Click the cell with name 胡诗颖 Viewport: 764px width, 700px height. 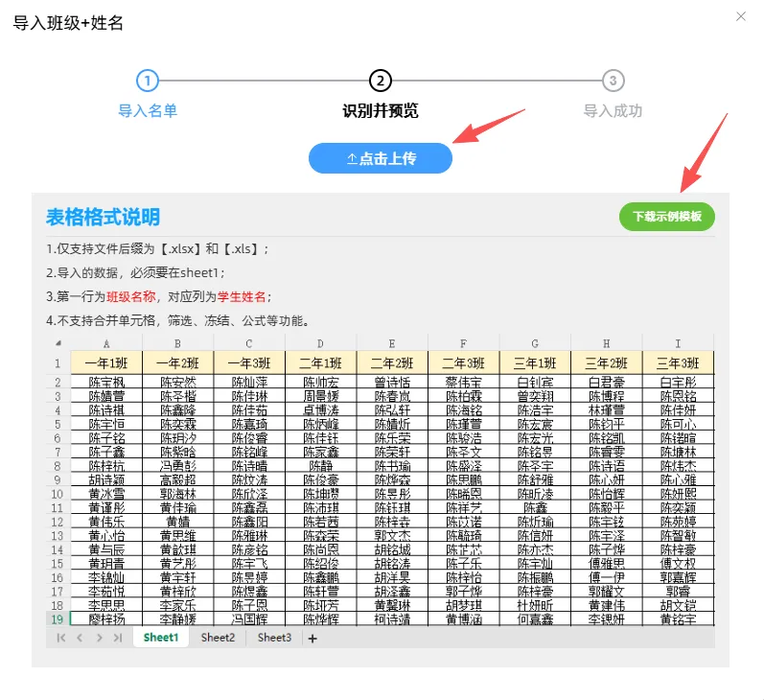pyautogui.click(x=106, y=479)
